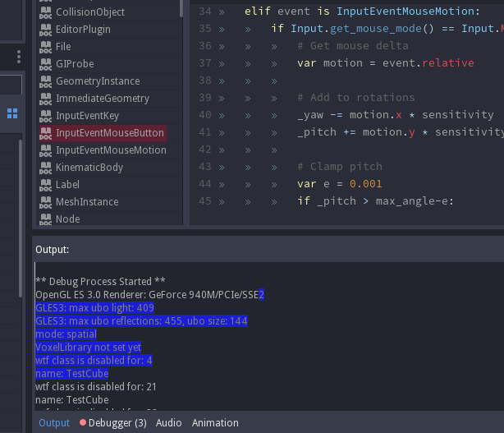Screen dimensions: 504x433
Task: Click the doc icon beside GeometryInstance
Action: coord(45,81)
